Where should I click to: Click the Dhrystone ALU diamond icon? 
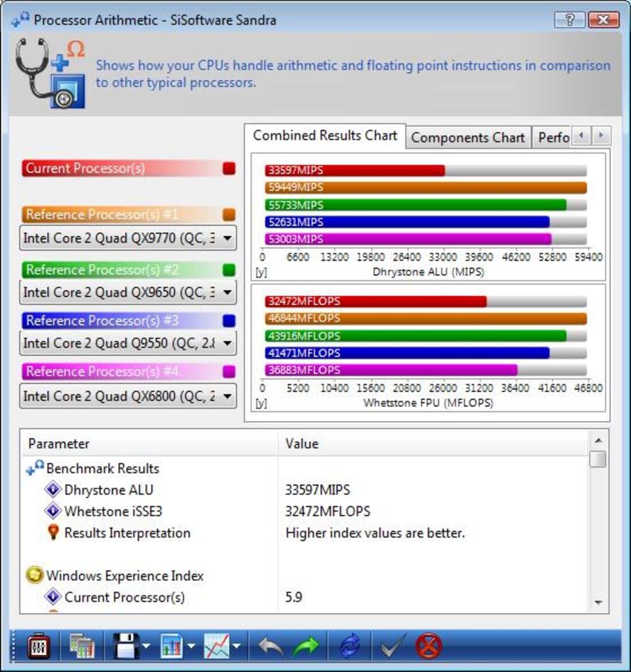pyautogui.click(x=53, y=489)
